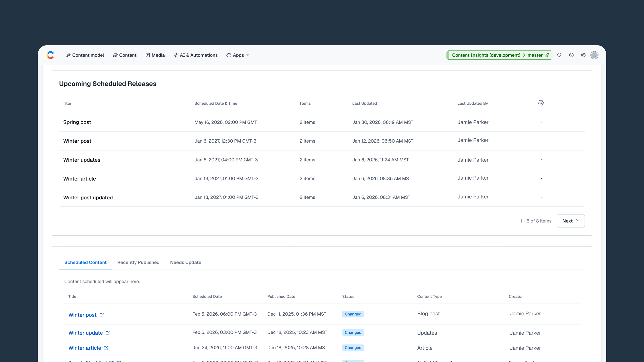Click the Content Insights (development) environment breadcrumb
Viewport: 644px width, 362px height.
click(486, 55)
